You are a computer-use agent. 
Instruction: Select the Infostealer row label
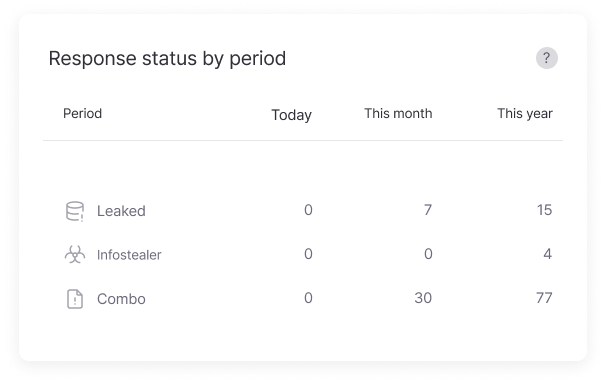tap(129, 255)
